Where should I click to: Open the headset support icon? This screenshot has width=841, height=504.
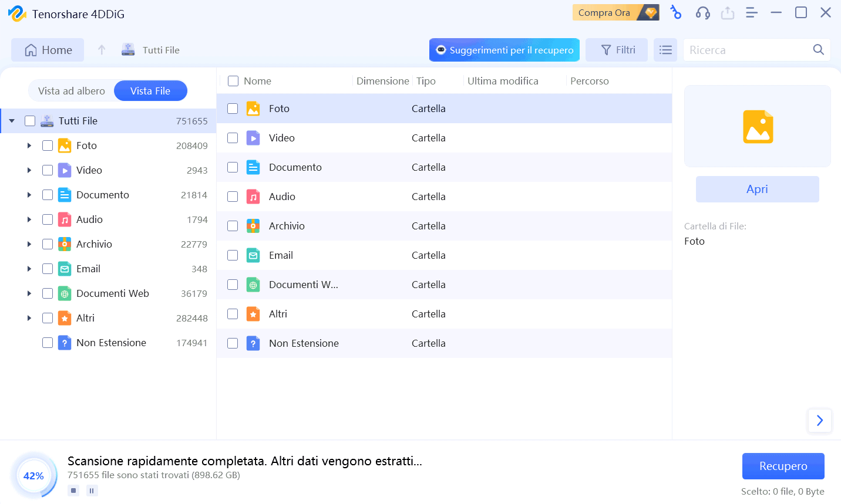(702, 13)
